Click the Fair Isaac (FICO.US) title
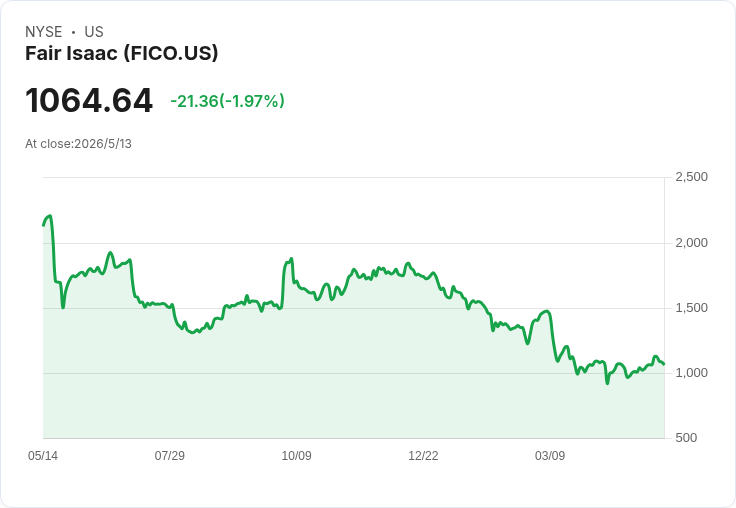The image size is (736, 508). point(122,53)
